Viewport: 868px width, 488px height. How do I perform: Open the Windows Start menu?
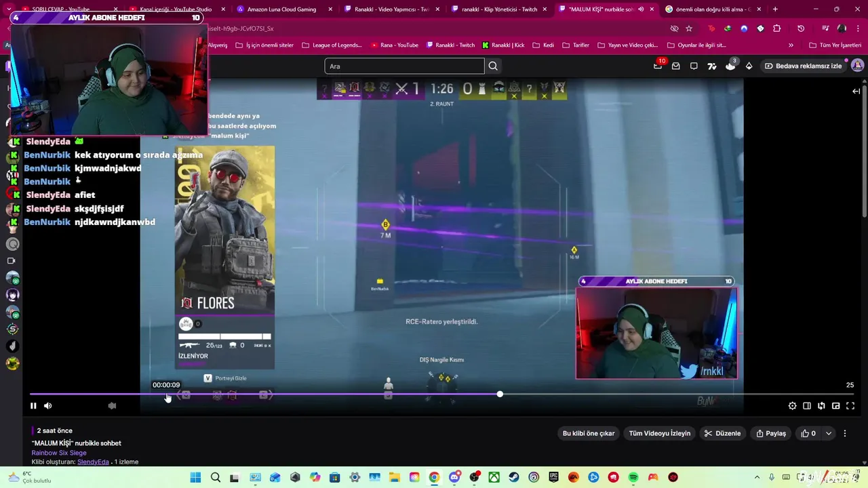(x=195, y=478)
